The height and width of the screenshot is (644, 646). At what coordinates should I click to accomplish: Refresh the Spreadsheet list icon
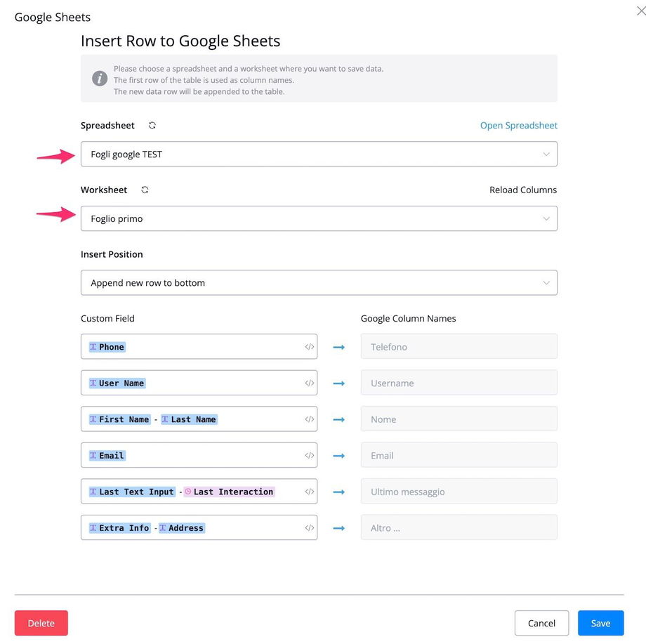[x=152, y=126]
